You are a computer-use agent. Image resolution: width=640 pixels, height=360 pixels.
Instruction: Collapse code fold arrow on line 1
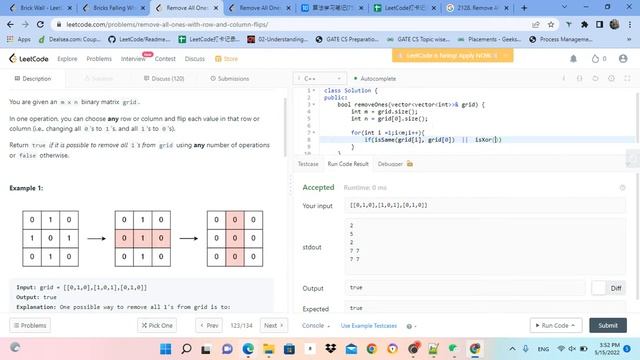click(314, 90)
